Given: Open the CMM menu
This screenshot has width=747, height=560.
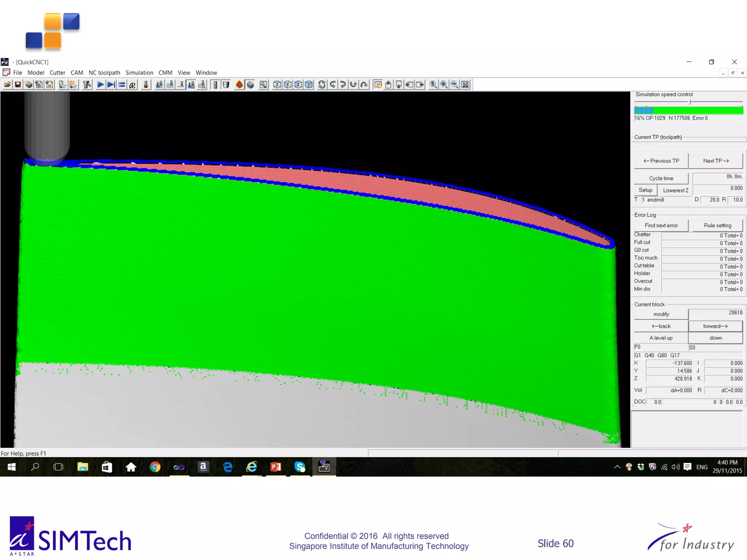Looking at the screenshot, I should (x=165, y=73).
